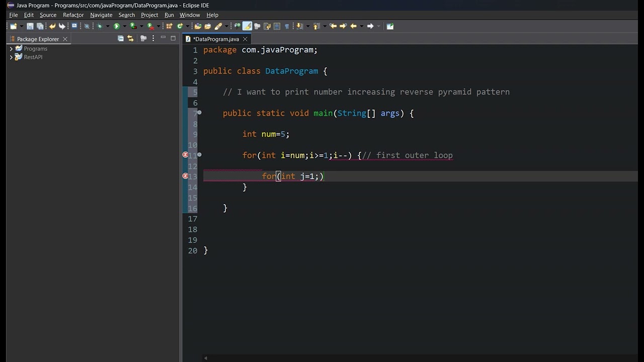Click the Coverage run icon
This screenshot has width=644, height=362.
coord(133,26)
